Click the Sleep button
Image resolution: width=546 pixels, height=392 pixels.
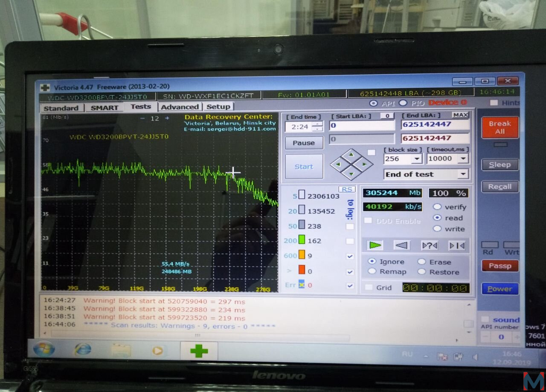point(500,165)
